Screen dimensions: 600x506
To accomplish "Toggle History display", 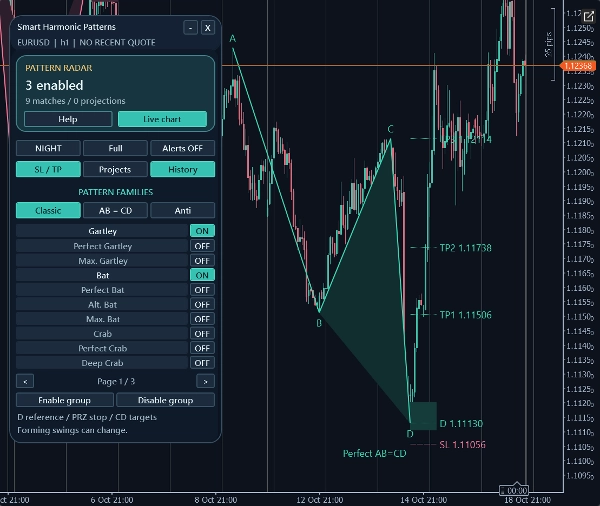I will (183, 169).
